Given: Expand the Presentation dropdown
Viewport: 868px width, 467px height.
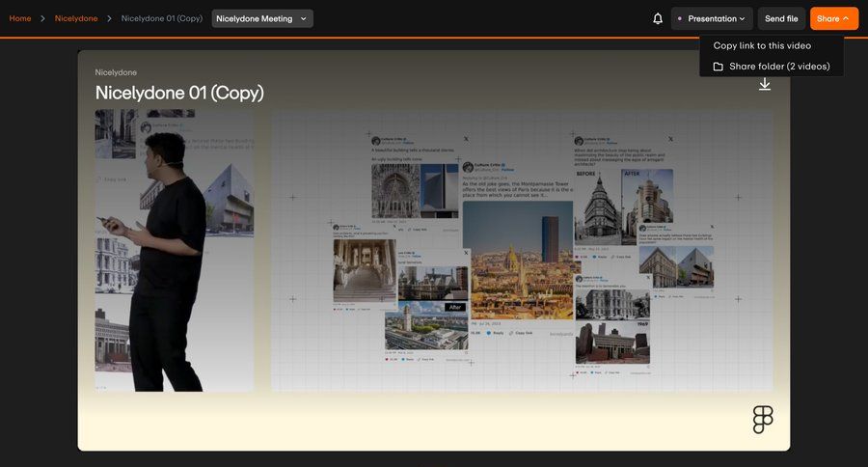Looking at the screenshot, I should (x=712, y=18).
